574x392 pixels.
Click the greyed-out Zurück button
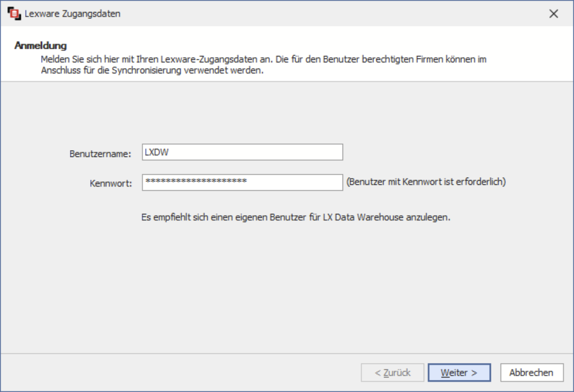[x=392, y=373]
